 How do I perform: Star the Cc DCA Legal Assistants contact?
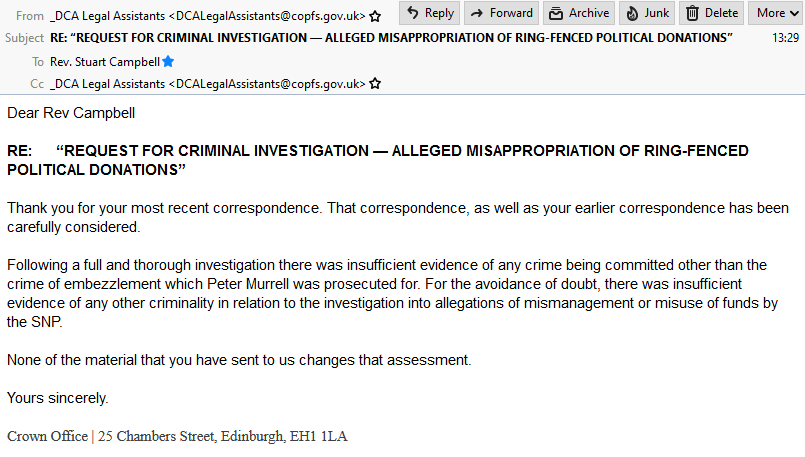pos(375,84)
